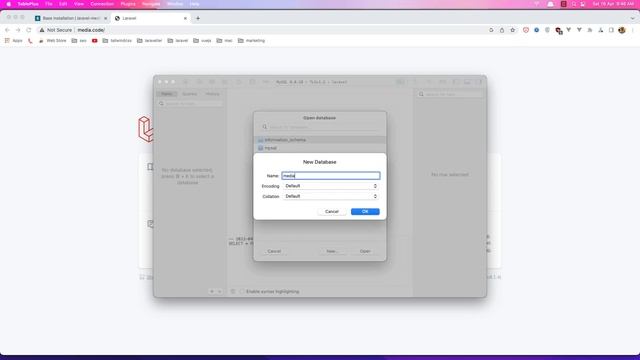This screenshot has height=360, width=640.
Task: Open a new browser tab
Action: (x=198, y=18)
